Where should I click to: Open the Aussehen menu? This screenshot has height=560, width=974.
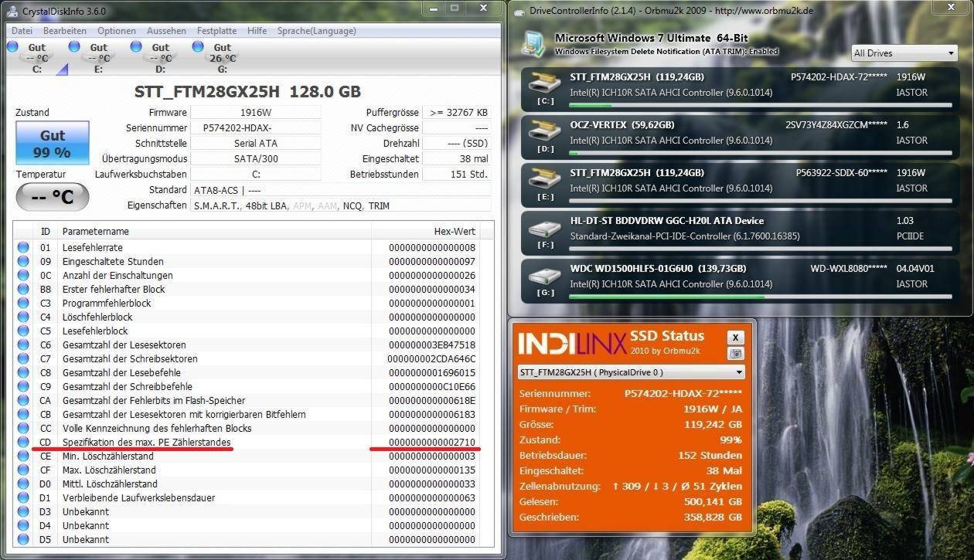click(x=166, y=31)
